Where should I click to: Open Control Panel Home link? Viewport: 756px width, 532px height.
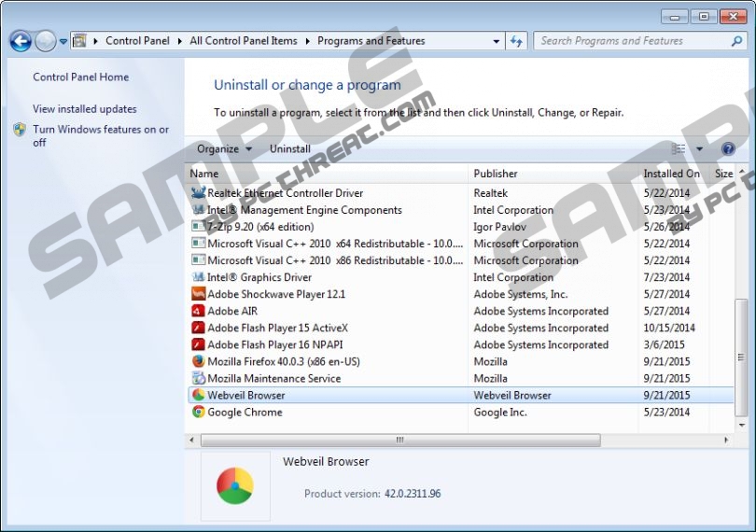tap(80, 77)
